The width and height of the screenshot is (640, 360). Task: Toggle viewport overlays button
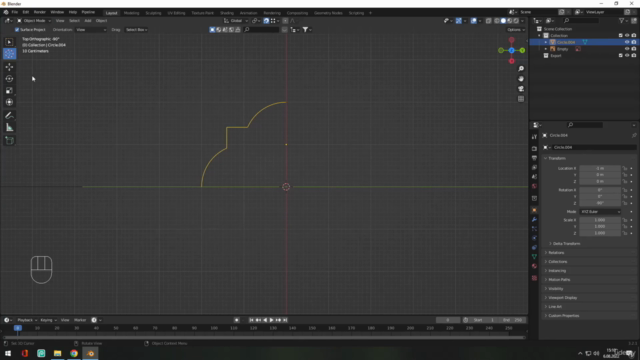click(473, 21)
